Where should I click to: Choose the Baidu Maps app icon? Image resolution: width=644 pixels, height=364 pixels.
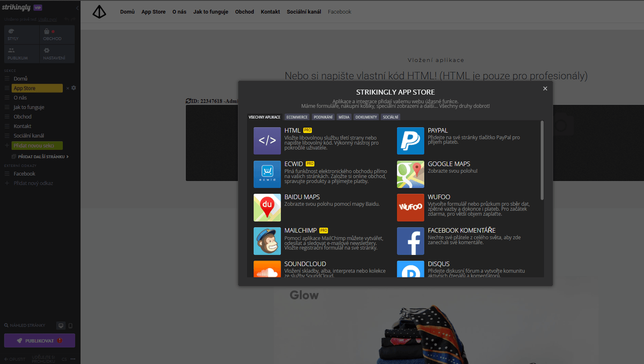click(267, 208)
